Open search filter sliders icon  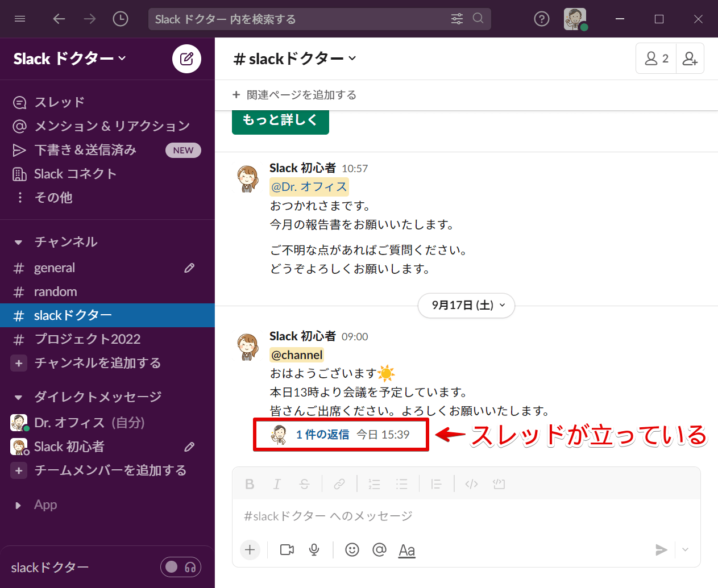click(457, 19)
